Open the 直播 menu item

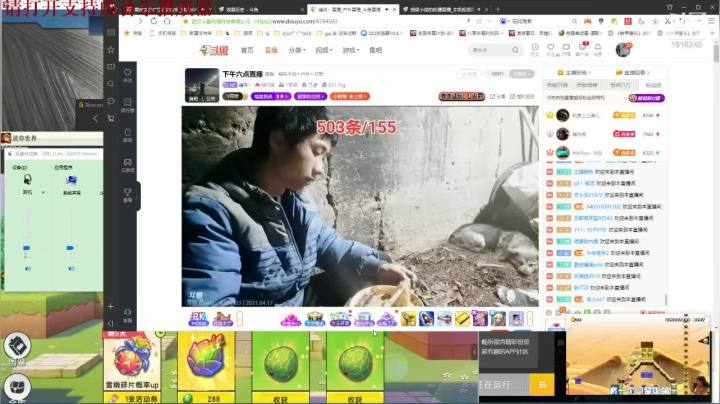tap(271, 50)
